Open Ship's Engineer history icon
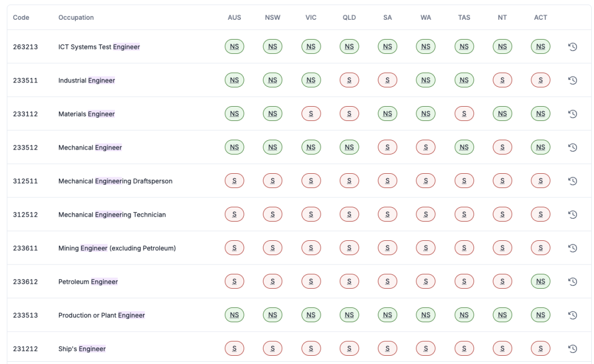The width and height of the screenshot is (594, 364). tap(573, 349)
